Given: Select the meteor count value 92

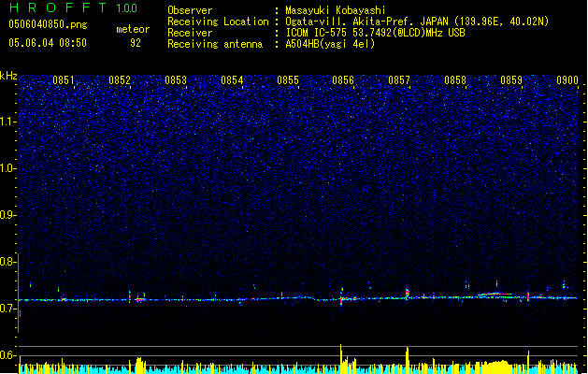Looking at the screenshot, I should 136,43.
